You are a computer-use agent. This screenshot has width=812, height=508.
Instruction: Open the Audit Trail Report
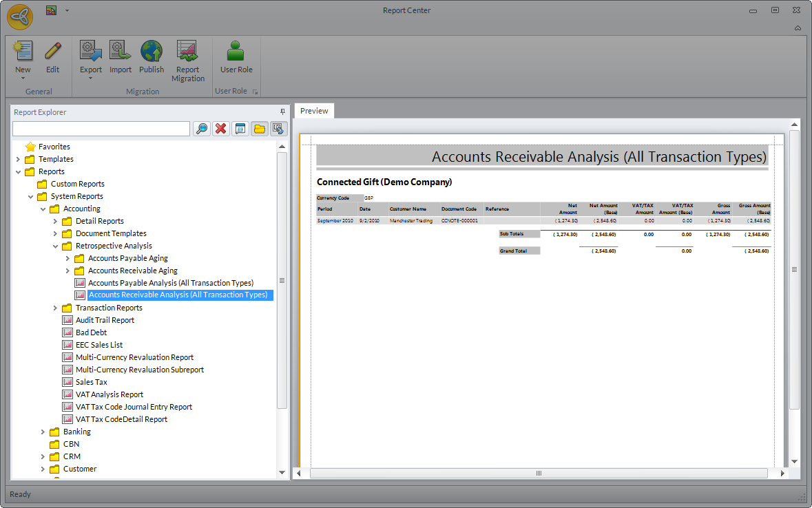coord(105,320)
